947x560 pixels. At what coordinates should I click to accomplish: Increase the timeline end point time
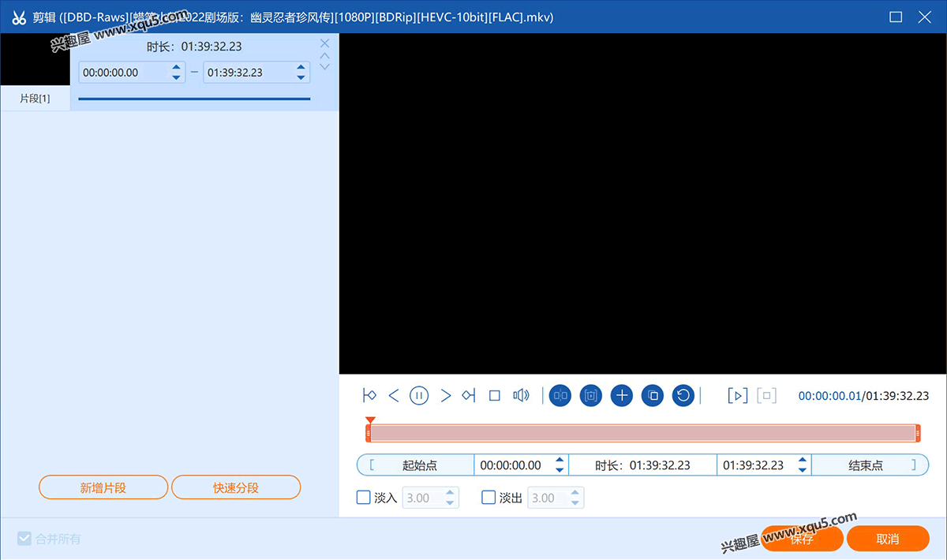(x=803, y=461)
